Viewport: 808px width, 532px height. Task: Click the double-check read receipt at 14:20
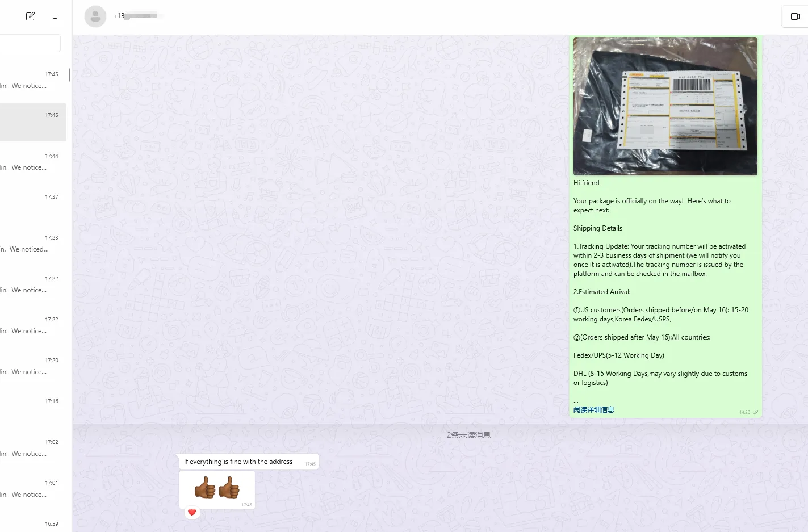[x=755, y=412]
